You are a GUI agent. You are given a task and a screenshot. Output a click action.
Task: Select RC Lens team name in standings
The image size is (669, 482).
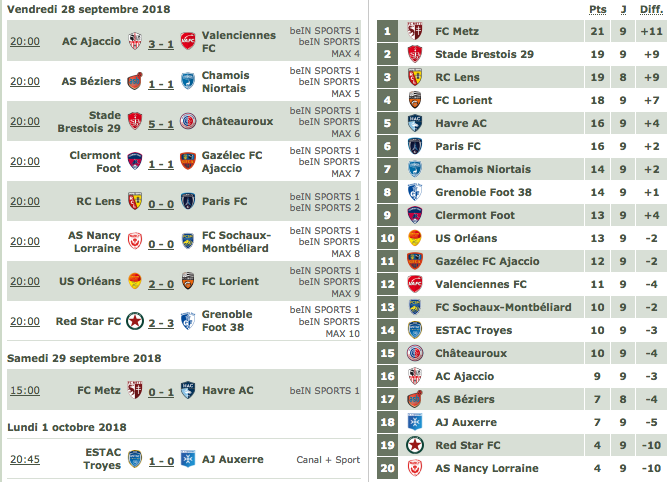coord(457,77)
